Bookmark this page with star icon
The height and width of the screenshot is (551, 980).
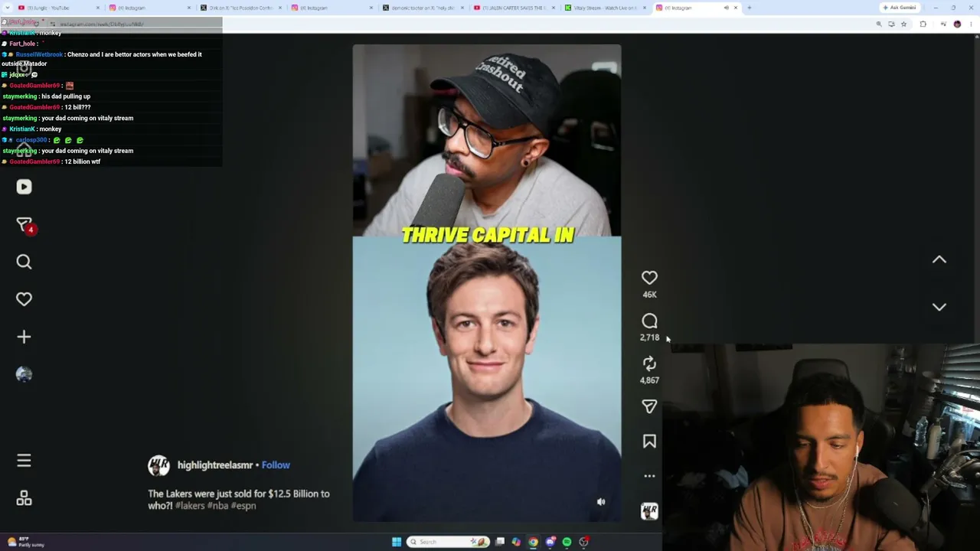tap(903, 24)
